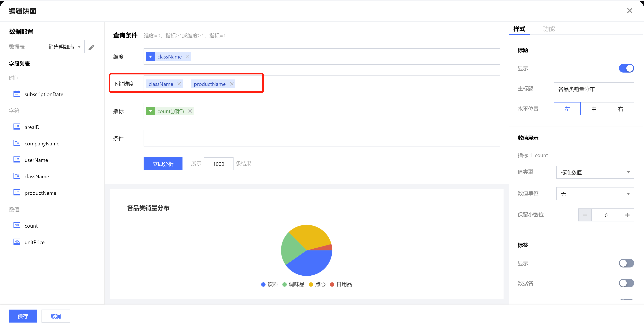Increase decimal places with plus button
Viewport: 644px width, 326px height.
627,215
